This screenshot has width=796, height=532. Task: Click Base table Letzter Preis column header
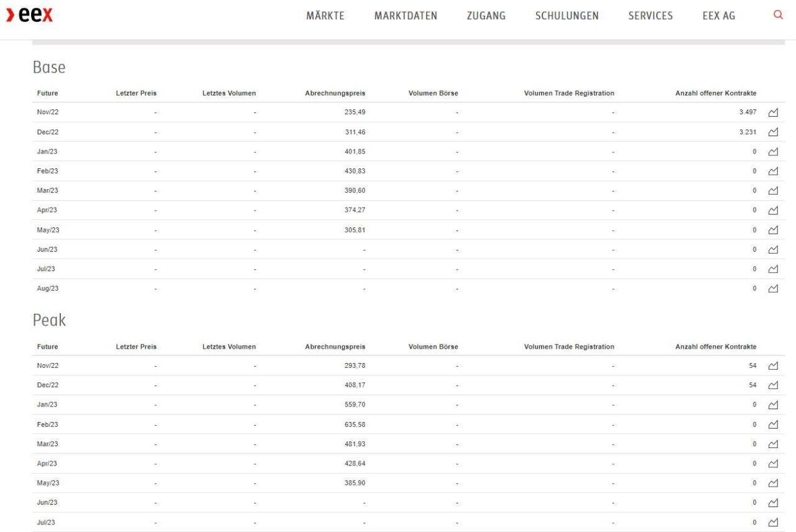[136, 93]
